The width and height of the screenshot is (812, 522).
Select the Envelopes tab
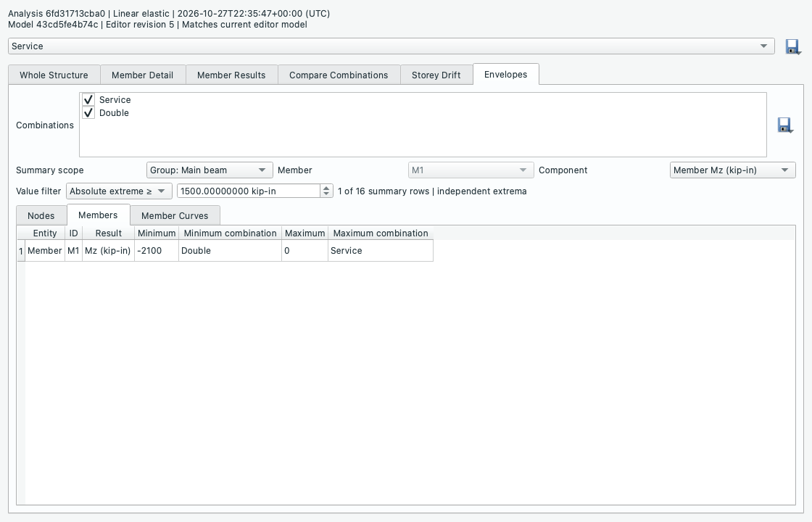click(506, 75)
